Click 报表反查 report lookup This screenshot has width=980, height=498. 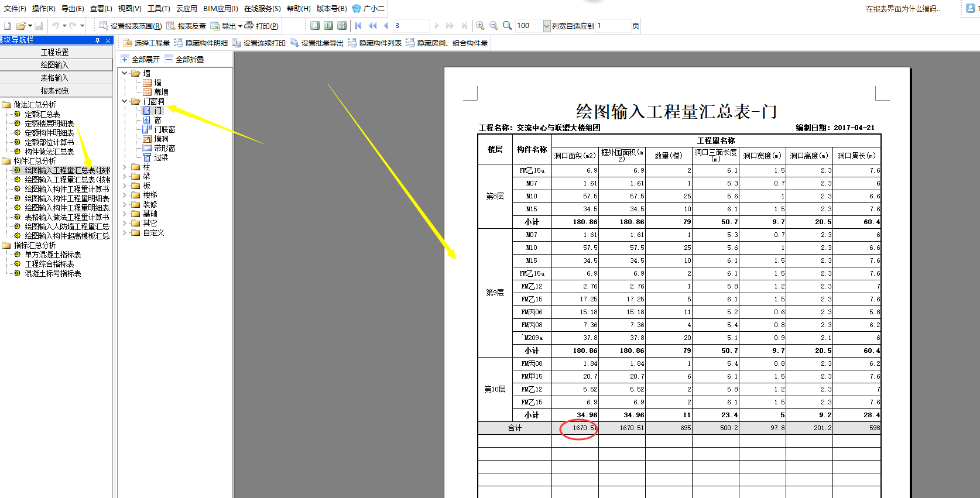[186, 26]
